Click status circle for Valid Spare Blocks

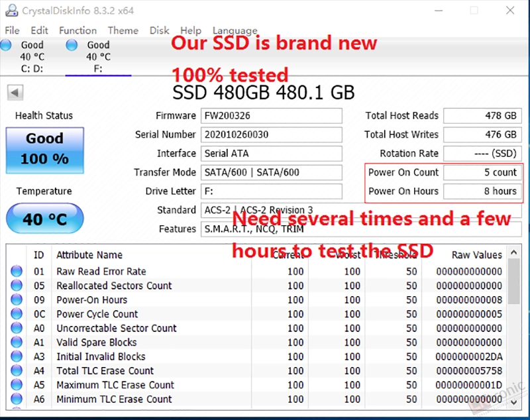17,342
